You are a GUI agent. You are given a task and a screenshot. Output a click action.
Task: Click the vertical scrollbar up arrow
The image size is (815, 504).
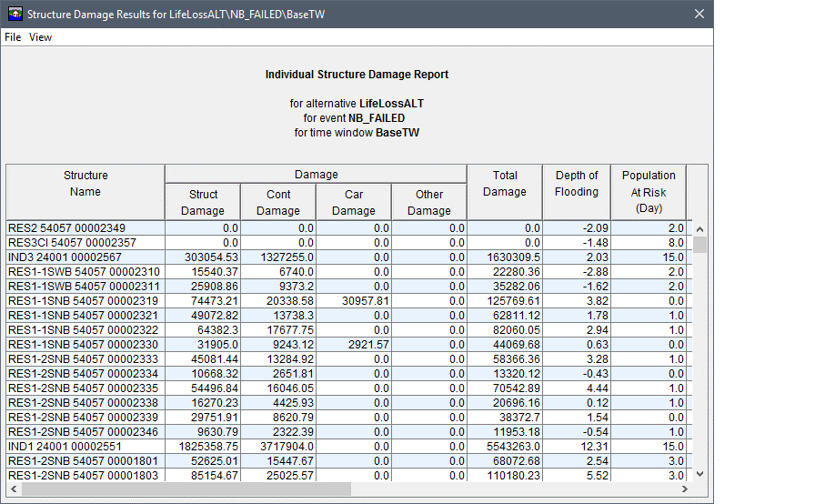point(699,229)
